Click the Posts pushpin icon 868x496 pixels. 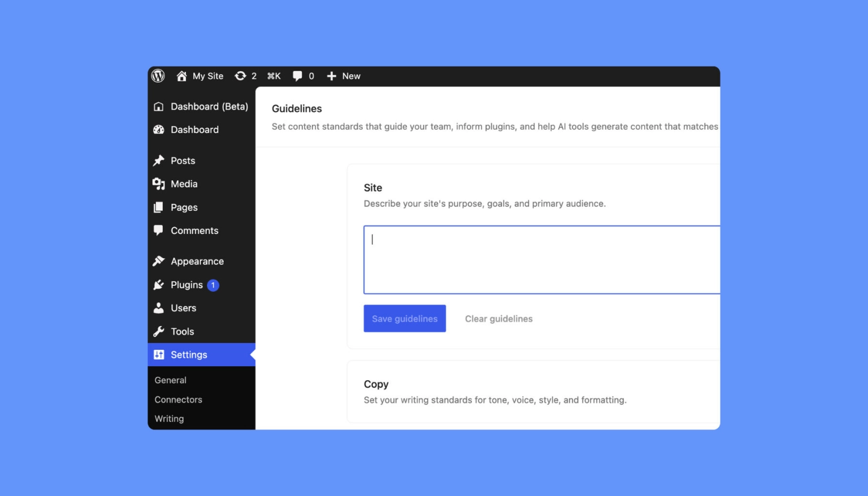click(x=159, y=161)
